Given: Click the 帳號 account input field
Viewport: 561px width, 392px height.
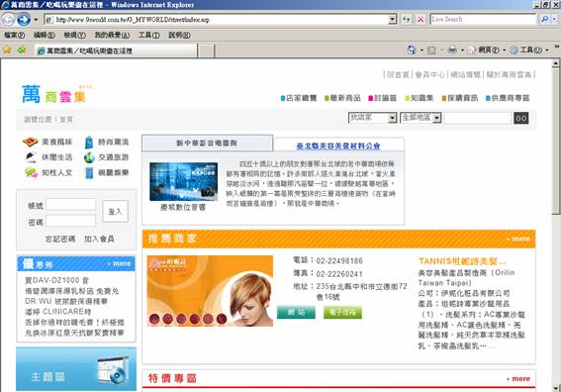Looking at the screenshot, I should coord(71,204).
